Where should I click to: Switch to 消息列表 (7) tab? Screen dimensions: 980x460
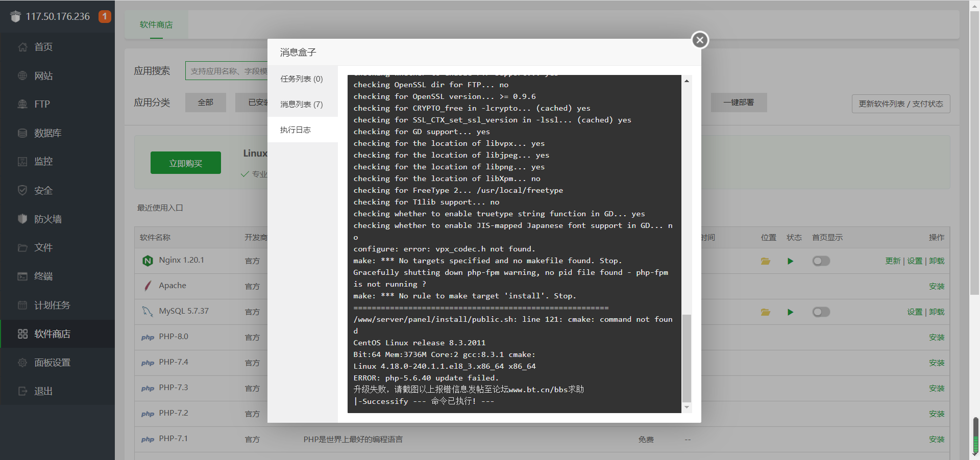point(302,105)
